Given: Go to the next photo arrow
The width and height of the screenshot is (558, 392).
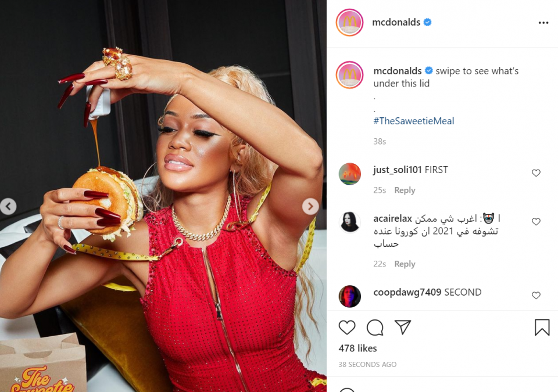Looking at the screenshot, I should pyautogui.click(x=310, y=206).
